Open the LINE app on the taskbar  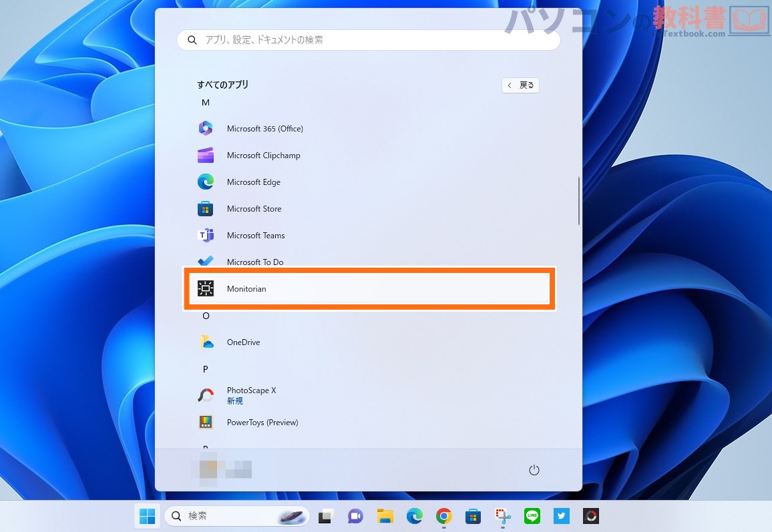click(532, 516)
